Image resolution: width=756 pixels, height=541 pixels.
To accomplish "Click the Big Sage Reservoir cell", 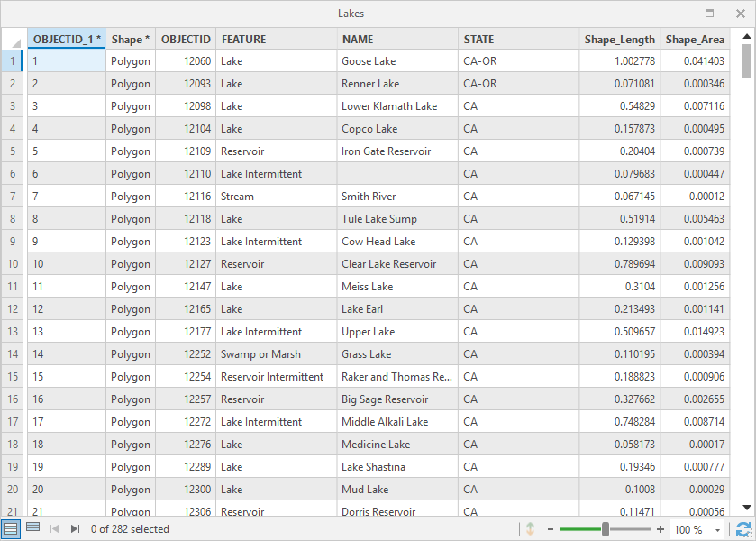I will [x=397, y=399].
